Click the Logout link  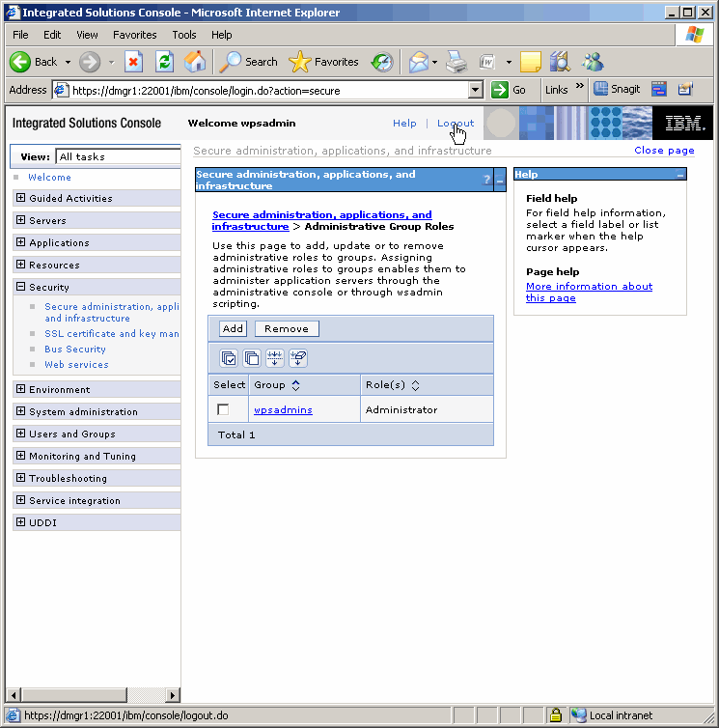(455, 124)
